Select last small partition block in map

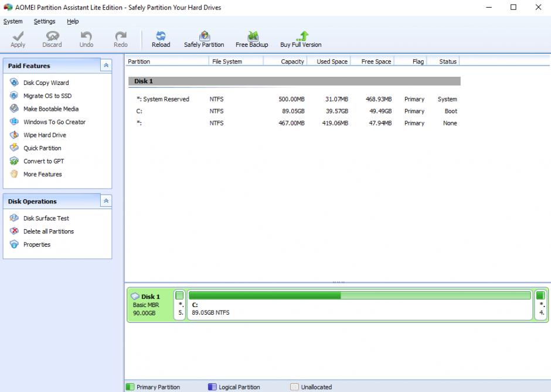541,305
